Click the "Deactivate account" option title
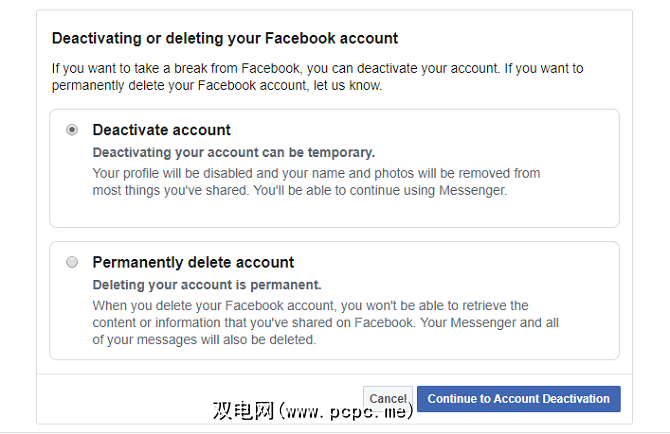Viewport: 670px width, 434px height. tap(161, 130)
